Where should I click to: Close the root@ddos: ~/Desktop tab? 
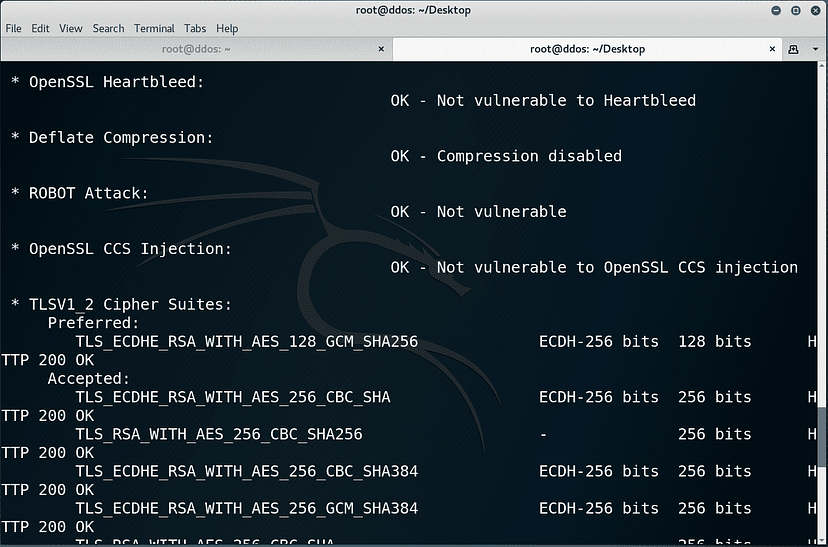(772, 49)
